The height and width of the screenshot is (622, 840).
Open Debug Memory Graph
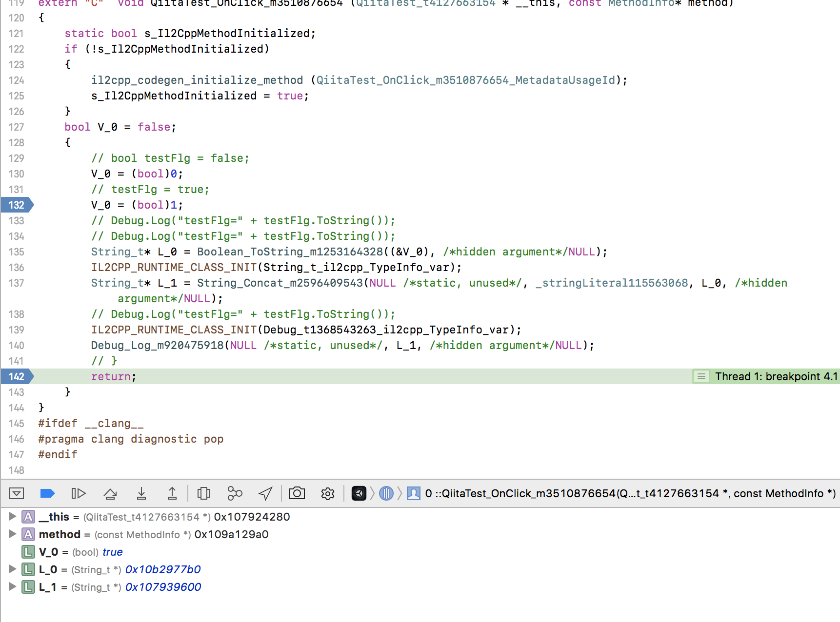235,493
